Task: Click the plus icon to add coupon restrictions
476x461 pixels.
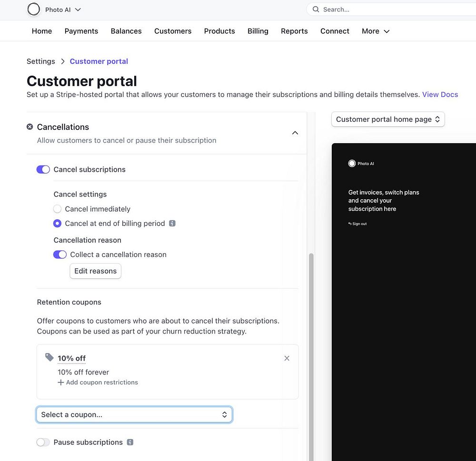Action: click(60, 383)
